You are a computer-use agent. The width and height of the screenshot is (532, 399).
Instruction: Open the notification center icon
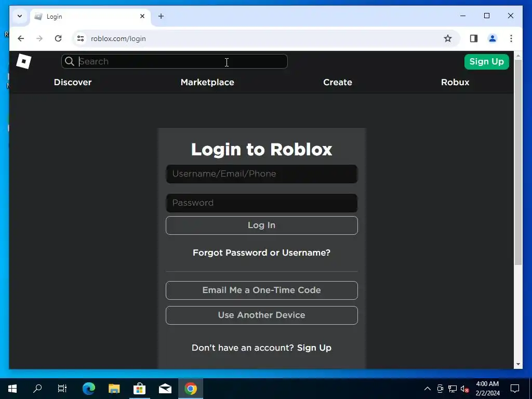515,389
